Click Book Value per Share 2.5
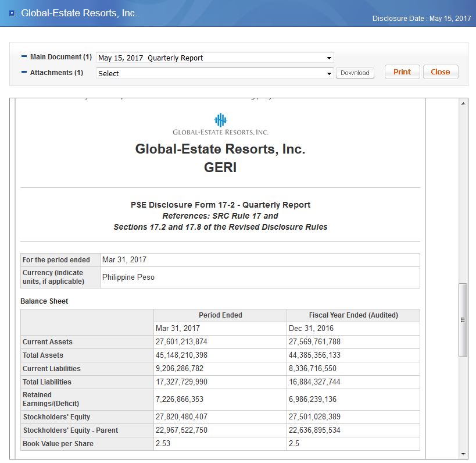 [x=294, y=444]
